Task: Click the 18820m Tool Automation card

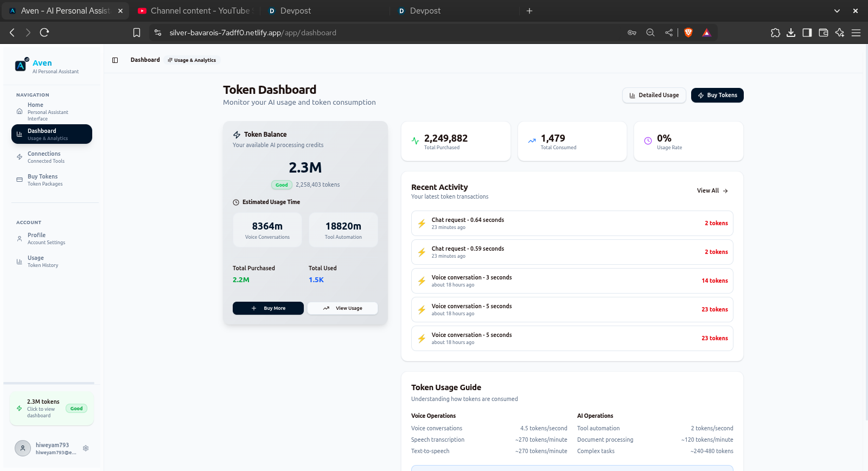Action: [x=343, y=230]
